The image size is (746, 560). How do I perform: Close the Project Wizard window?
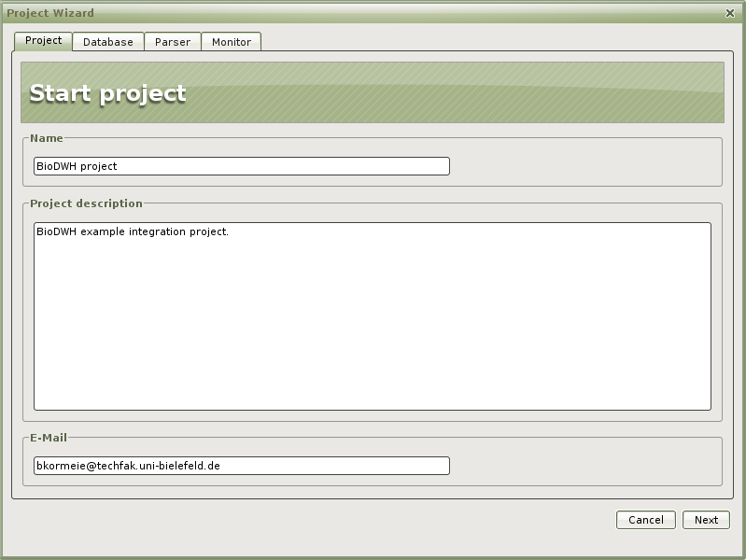pos(730,13)
